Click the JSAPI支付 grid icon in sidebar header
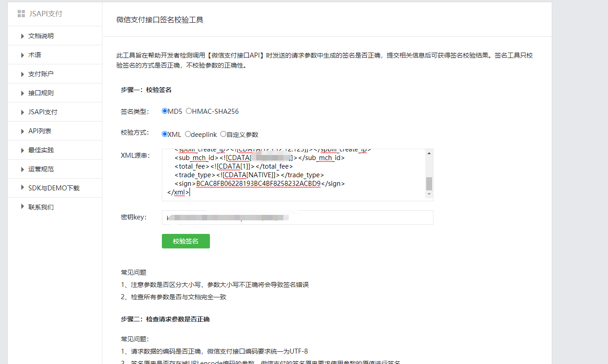Viewport: 608px width, 364px height. [x=21, y=14]
